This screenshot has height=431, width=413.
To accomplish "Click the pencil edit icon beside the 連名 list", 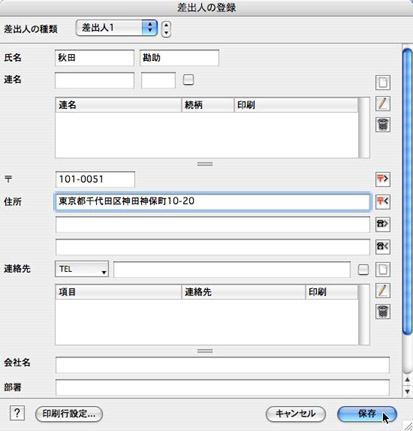I will (383, 104).
